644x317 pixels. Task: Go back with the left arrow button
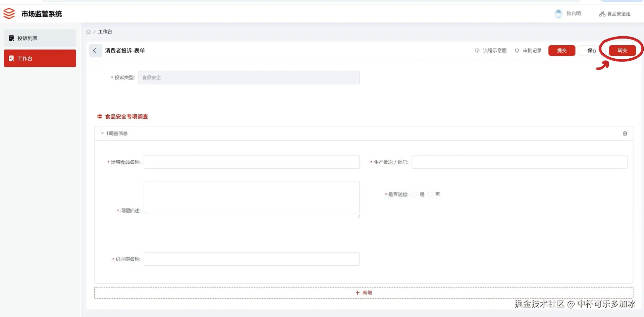click(95, 51)
